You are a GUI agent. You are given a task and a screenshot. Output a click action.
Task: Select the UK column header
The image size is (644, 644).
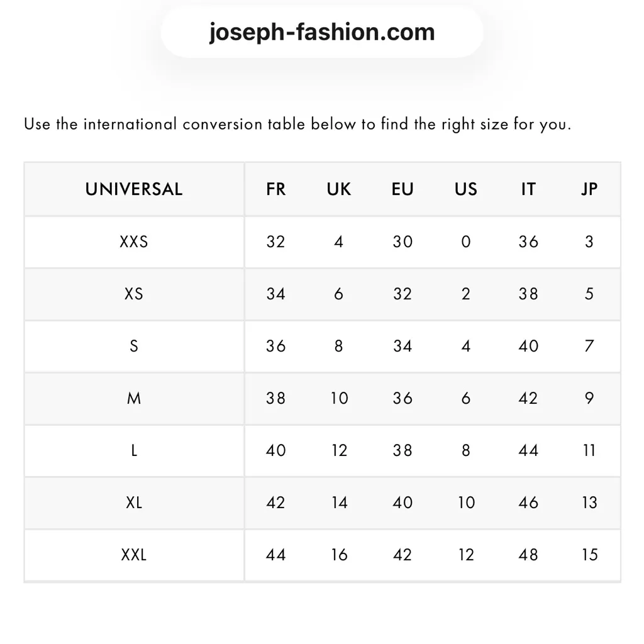339,189
